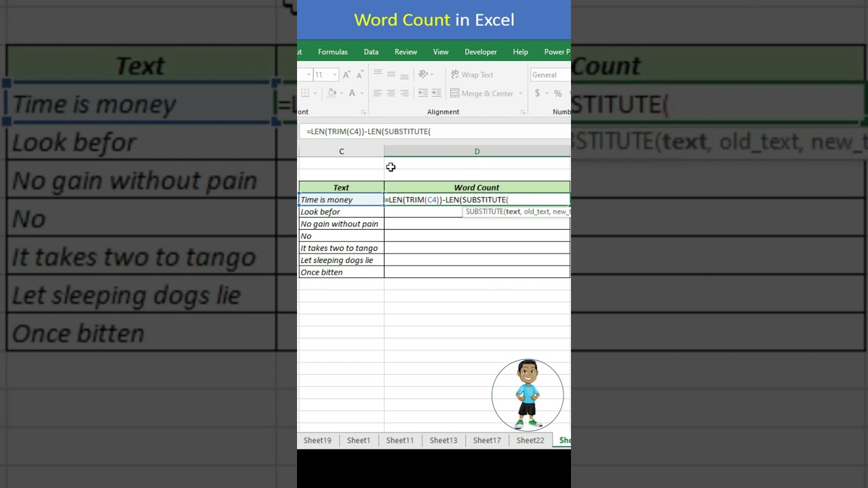Image resolution: width=868 pixels, height=488 pixels.
Task: Switch to the Sheet19 tab
Action: [x=317, y=441]
